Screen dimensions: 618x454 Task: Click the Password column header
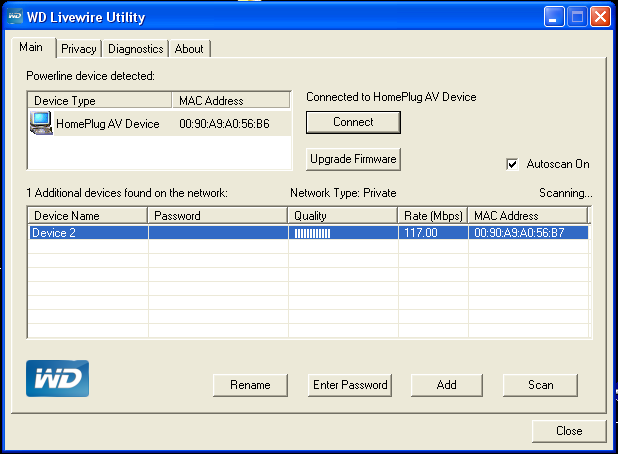click(218, 216)
